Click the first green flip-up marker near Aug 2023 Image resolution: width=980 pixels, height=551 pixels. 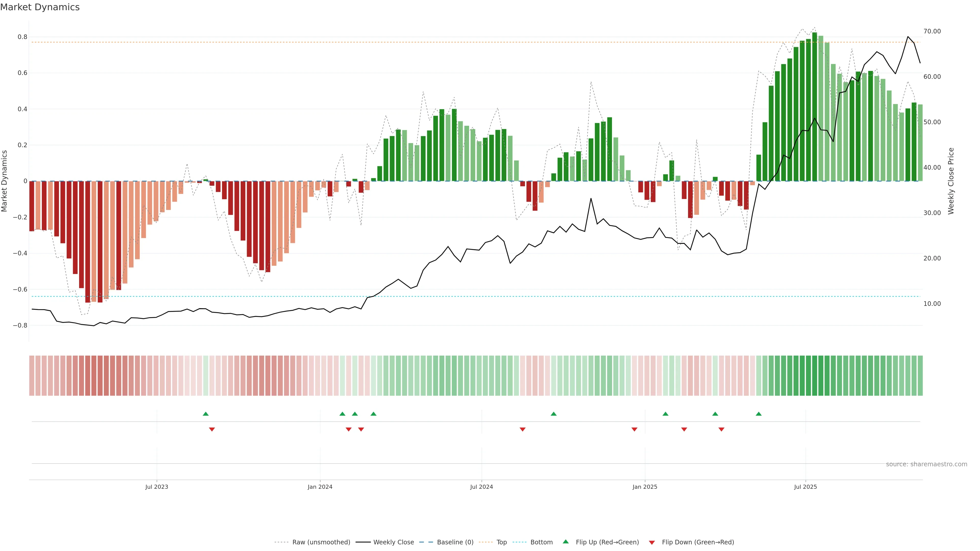point(206,414)
